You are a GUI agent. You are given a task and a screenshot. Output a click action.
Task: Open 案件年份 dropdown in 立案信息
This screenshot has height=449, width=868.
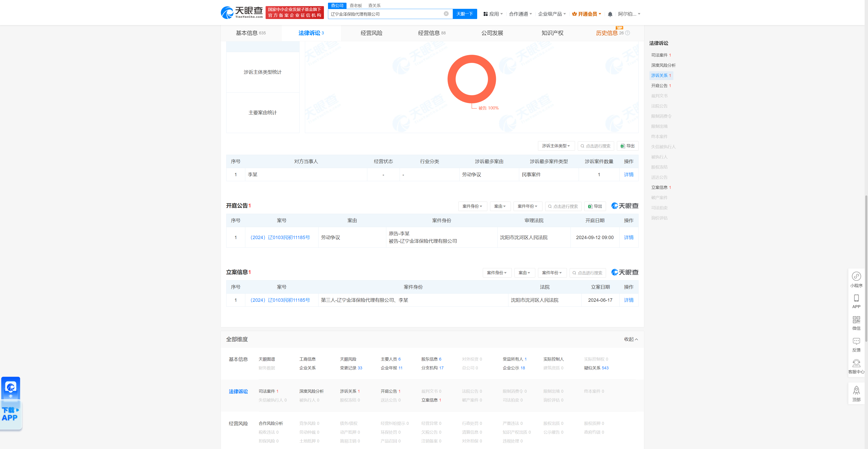tap(552, 273)
